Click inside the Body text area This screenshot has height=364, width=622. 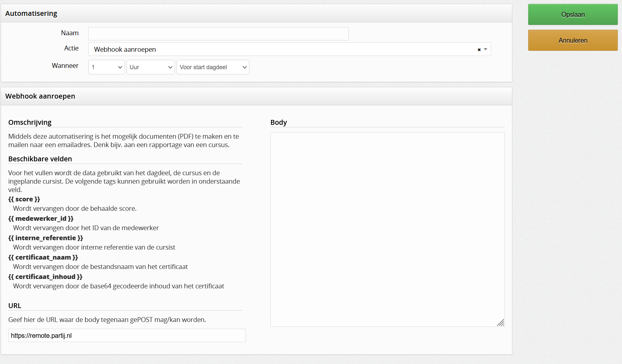(387, 229)
